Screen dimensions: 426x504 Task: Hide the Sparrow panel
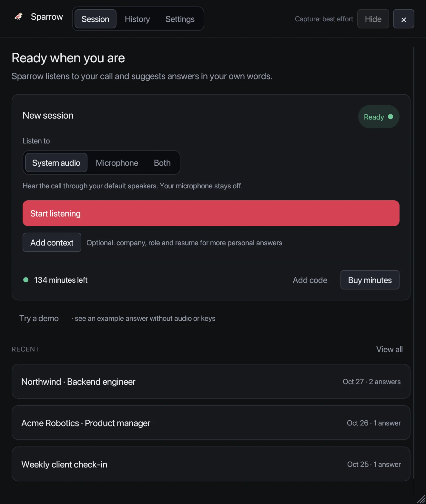[373, 19]
